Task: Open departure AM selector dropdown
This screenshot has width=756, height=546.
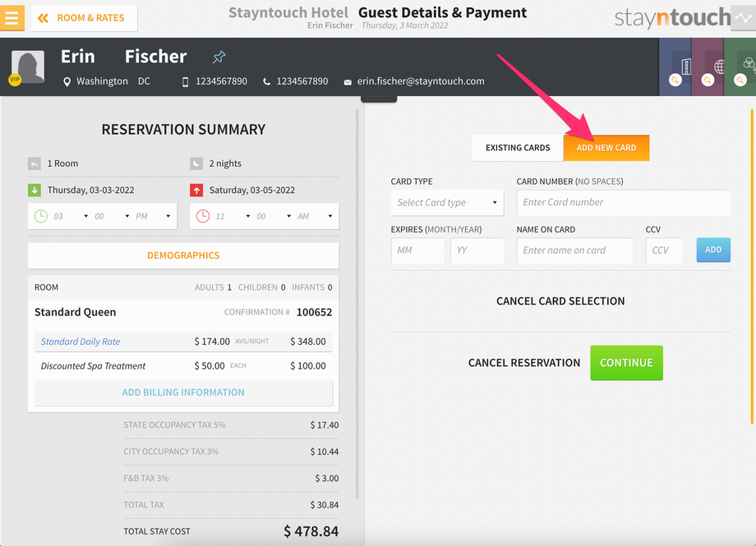Action: (316, 217)
